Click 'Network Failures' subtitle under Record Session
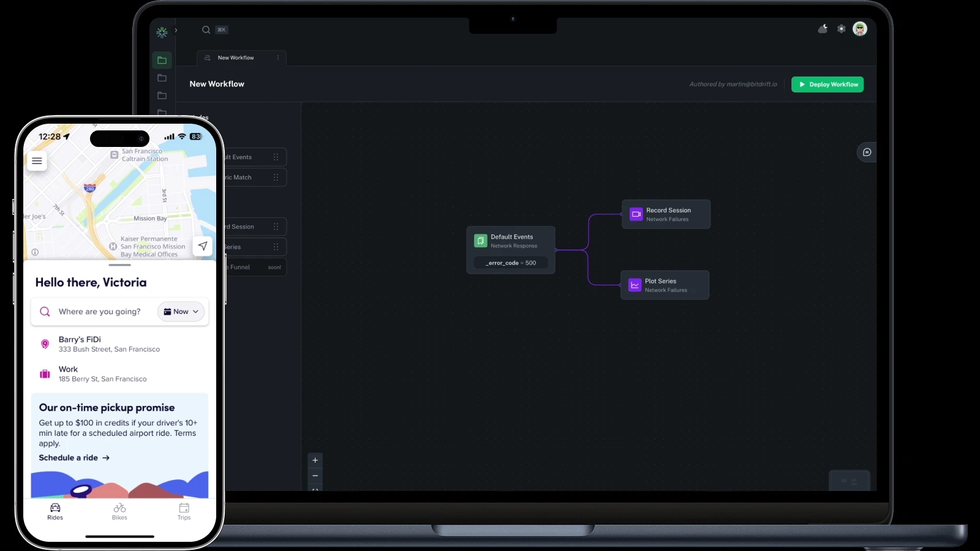Image resolution: width=980 pixels, height=551 pixels. pyautogui.click(x=668, y=219)
